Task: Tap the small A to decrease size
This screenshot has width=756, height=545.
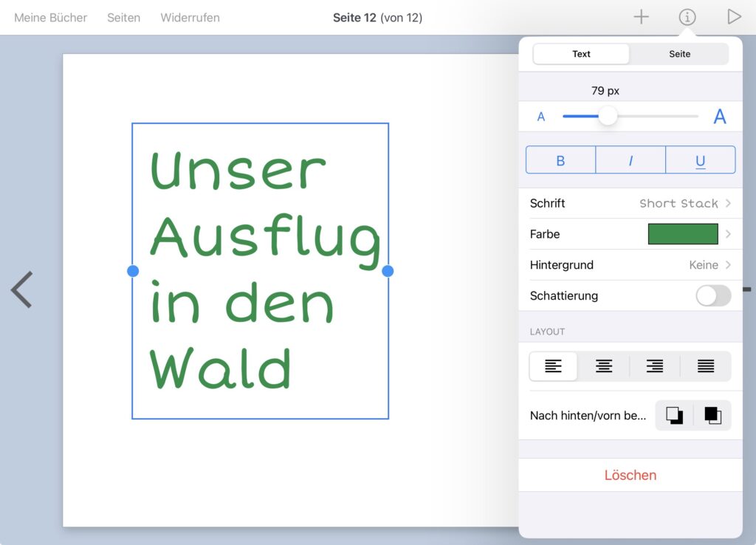Action: point(541,117)
